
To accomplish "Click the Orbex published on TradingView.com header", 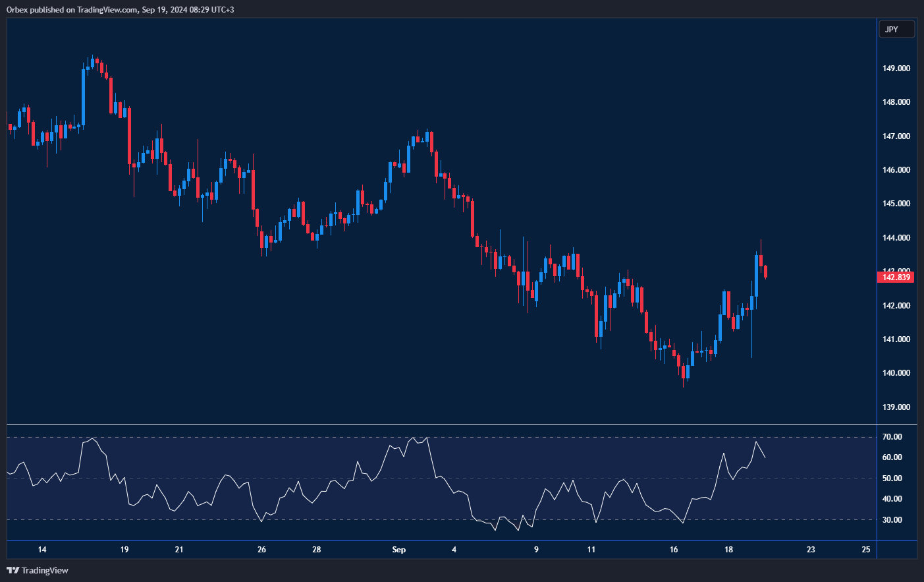I will point(120,9).
